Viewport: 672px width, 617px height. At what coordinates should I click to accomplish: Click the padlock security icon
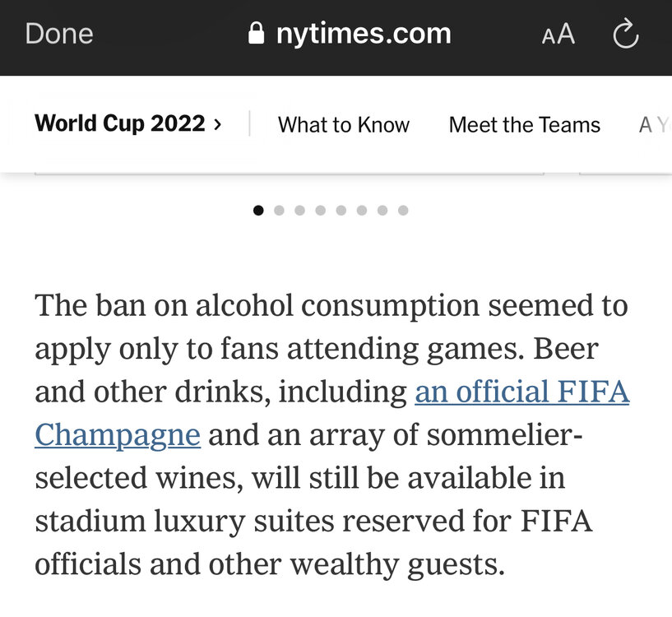(x=257, y=34)
